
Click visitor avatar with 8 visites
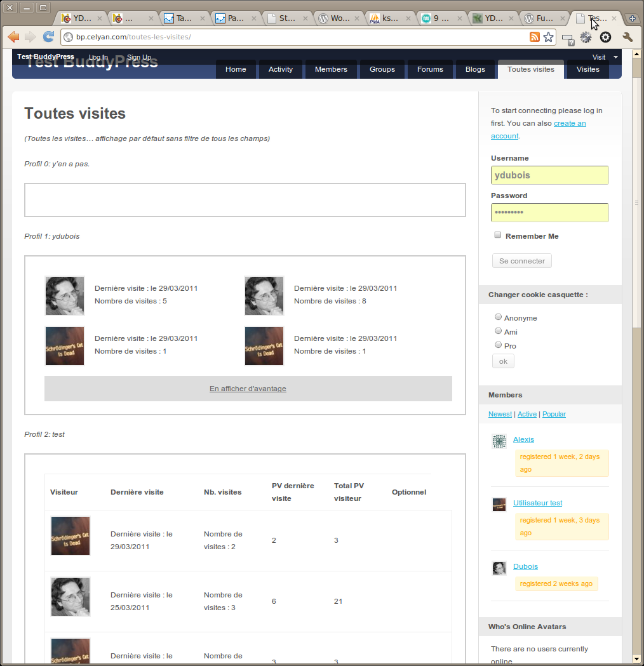264,296
